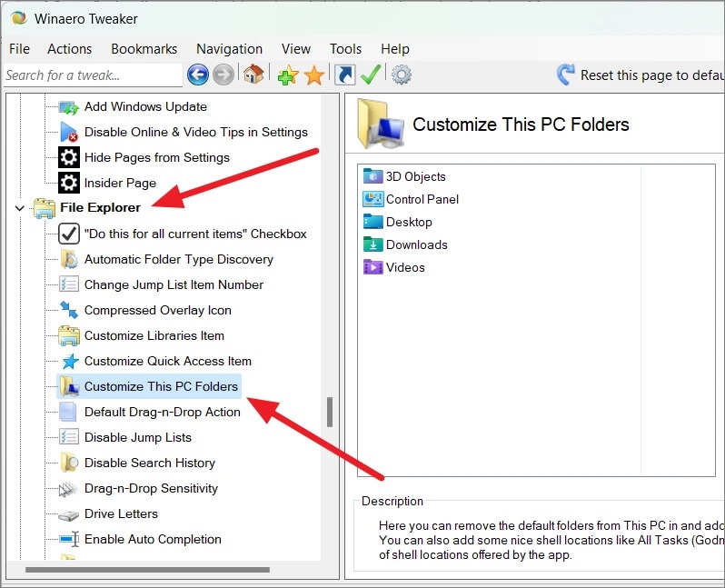
Task: Select Change Jump List Item Number label
Action: pos(174,284)
